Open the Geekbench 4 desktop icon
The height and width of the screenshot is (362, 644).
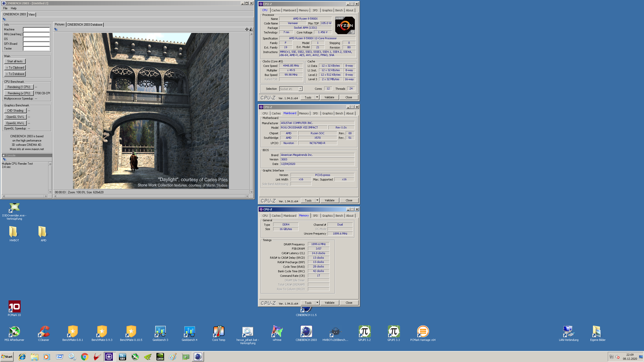189,333
